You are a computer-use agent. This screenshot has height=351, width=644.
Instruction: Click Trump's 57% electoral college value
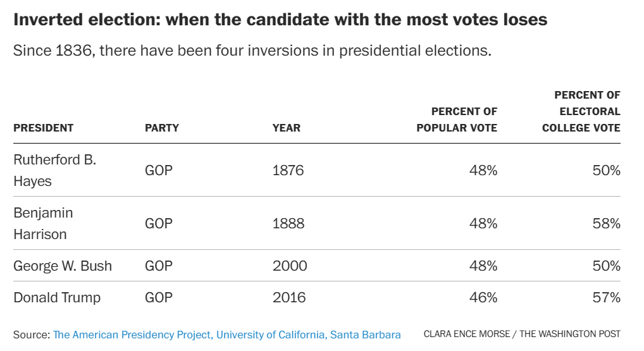(606, 297)
